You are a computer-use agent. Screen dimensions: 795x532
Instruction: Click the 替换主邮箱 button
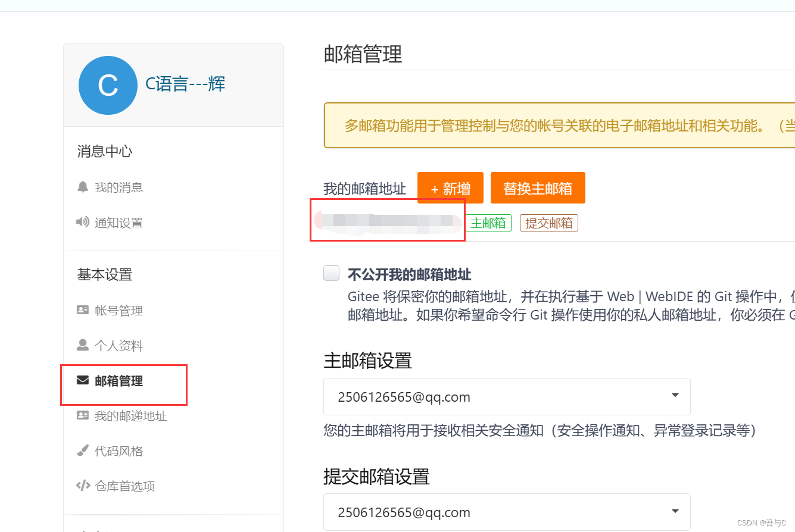(x=538, y=188)
